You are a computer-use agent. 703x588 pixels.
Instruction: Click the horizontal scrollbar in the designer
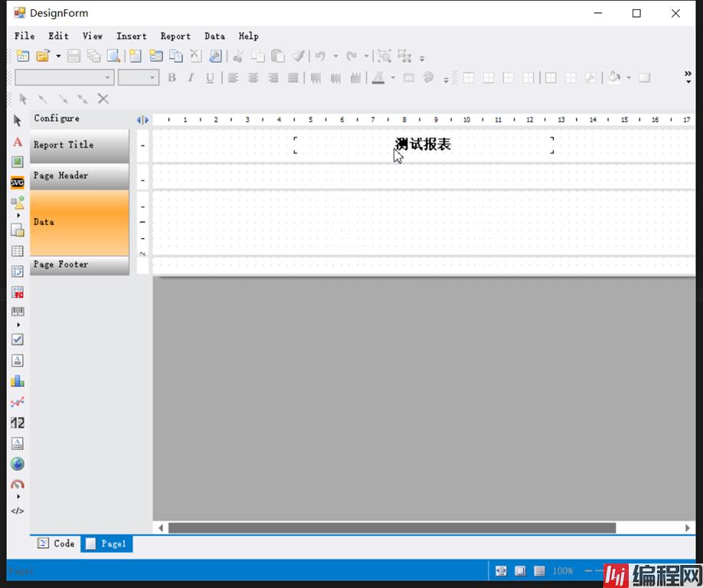(x=391, y=528)
